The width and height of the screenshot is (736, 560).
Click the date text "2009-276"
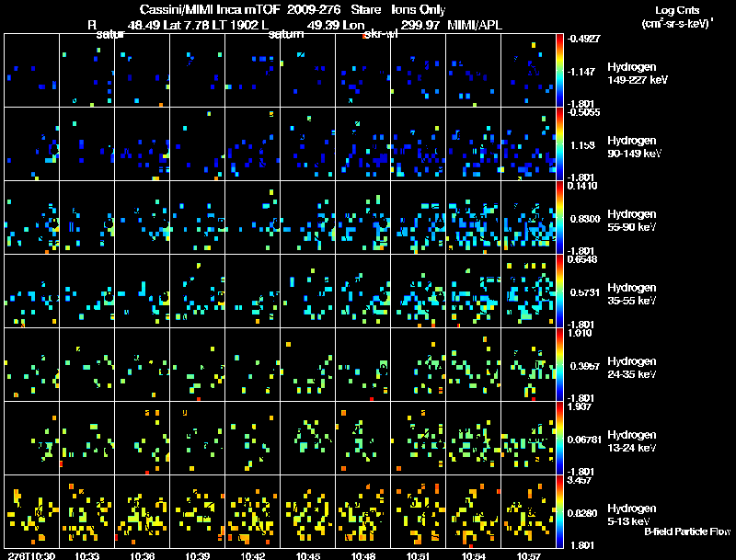tap(314, 9)
